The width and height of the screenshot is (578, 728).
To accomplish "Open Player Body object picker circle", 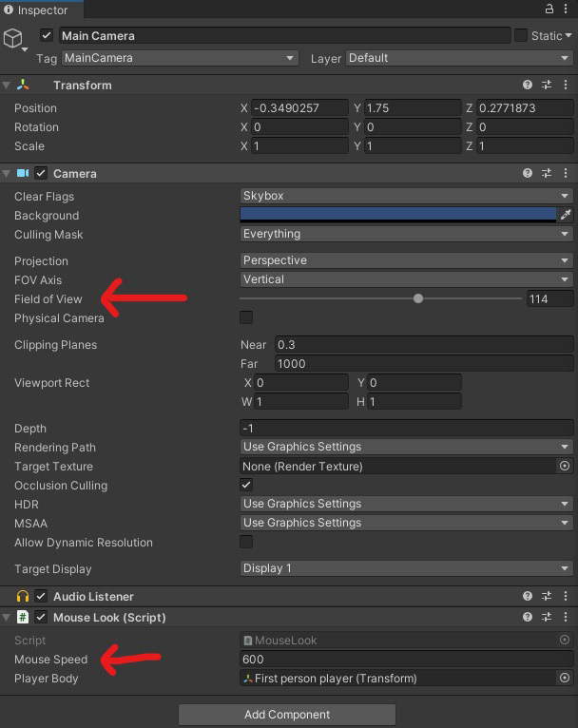I will pyautogui.click(x=565, y=678).
